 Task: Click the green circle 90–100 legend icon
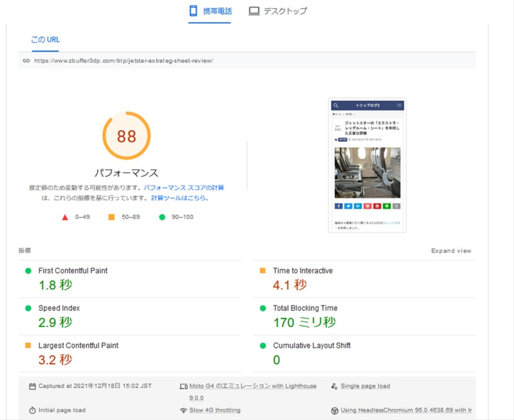click(x=162, y=217)
